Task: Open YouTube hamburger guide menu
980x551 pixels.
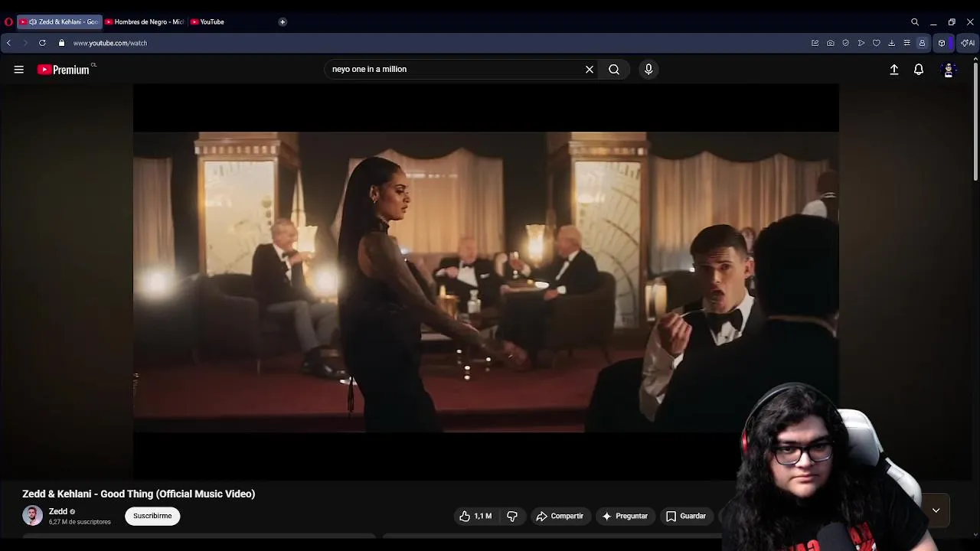Action: click(19, 70)
